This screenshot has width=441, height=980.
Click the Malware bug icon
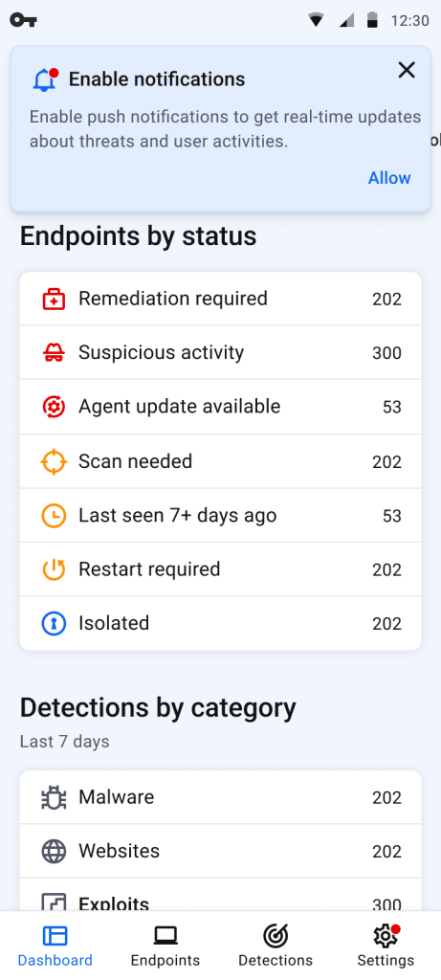coord(54,797)
